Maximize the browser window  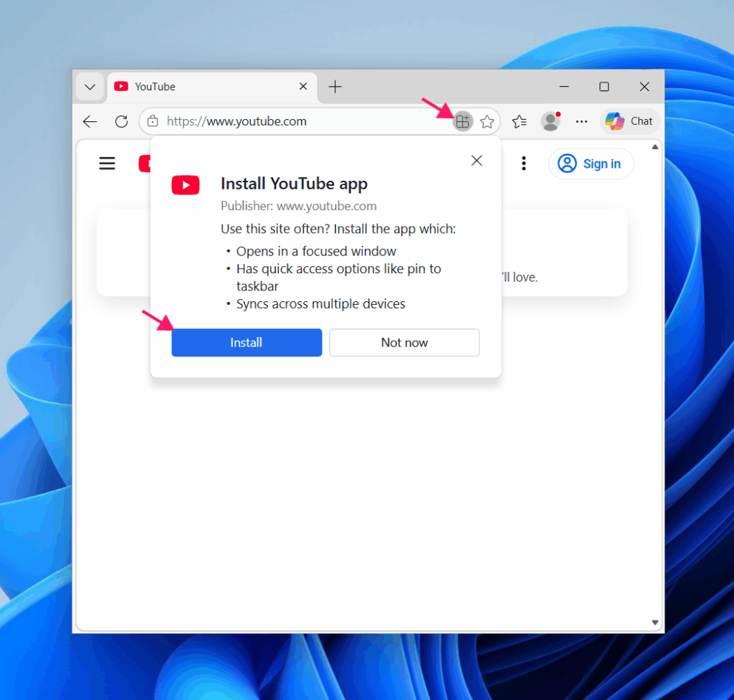pyautogui.click(x=604, y=87)
